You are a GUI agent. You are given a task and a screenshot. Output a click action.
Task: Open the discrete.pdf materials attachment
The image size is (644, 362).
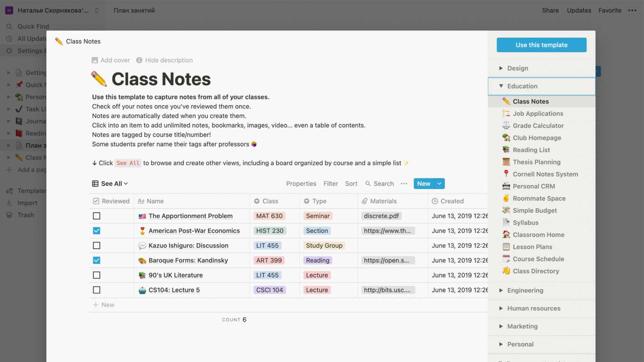381,216
